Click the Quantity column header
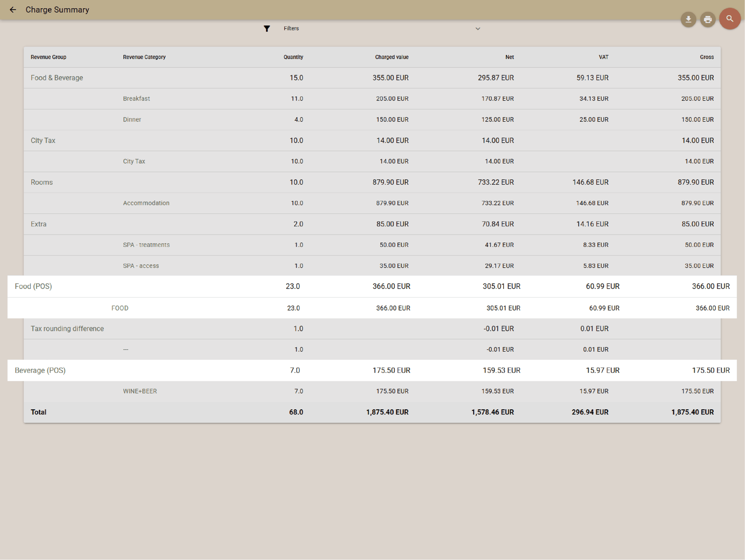 (293, 57)
